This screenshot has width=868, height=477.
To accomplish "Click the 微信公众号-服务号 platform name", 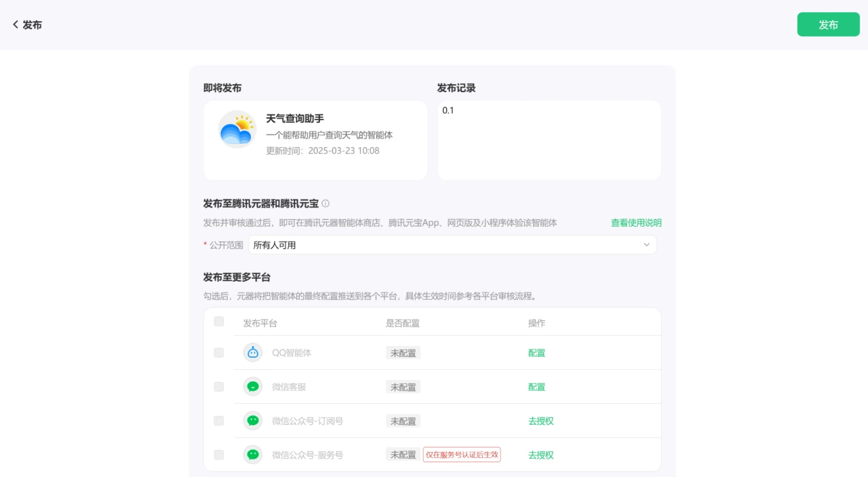I will (307, 455).
